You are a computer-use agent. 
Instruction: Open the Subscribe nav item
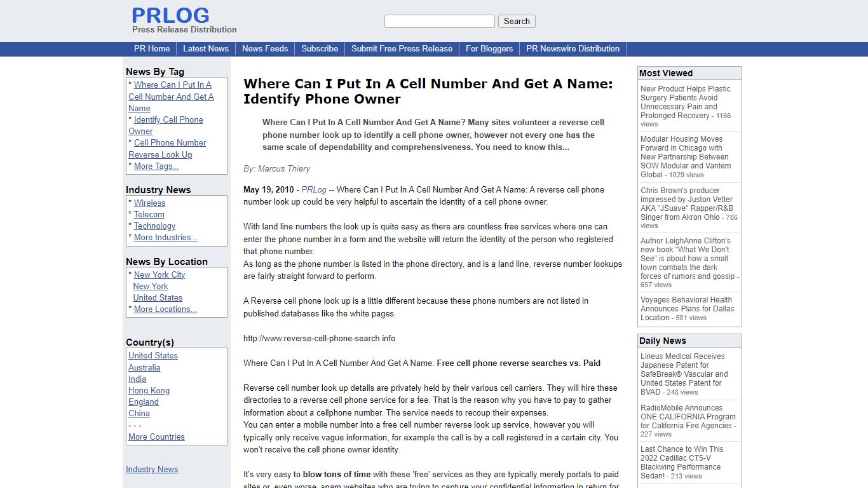coord(320,48)
